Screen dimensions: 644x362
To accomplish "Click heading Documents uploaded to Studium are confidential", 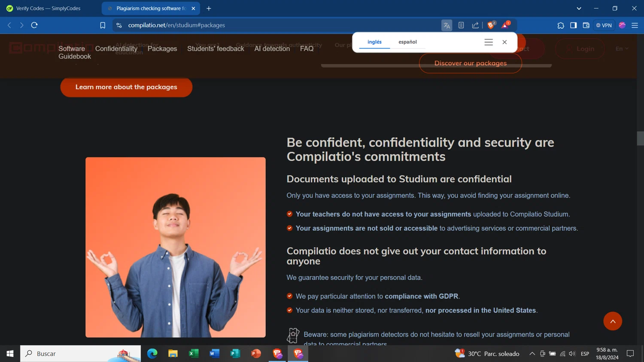I will pos(399,179).
